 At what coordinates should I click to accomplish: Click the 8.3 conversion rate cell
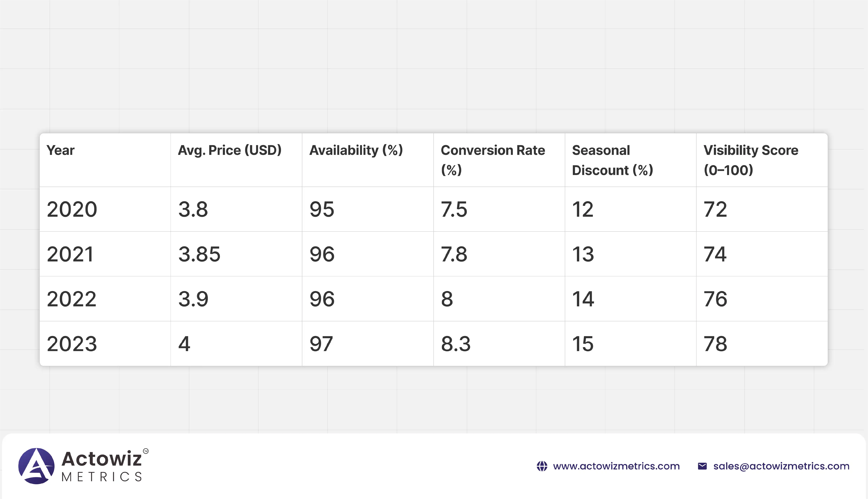456,344
